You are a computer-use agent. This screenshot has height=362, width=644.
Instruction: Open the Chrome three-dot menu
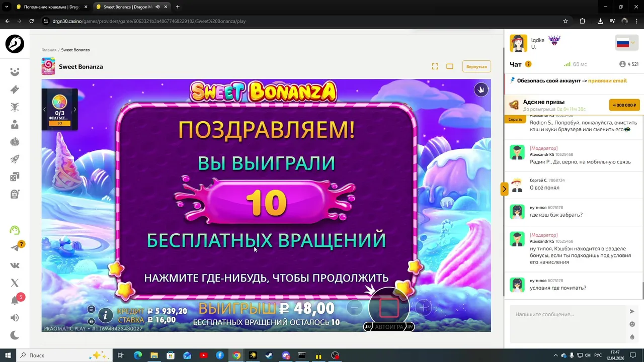(x=637, y=21)
